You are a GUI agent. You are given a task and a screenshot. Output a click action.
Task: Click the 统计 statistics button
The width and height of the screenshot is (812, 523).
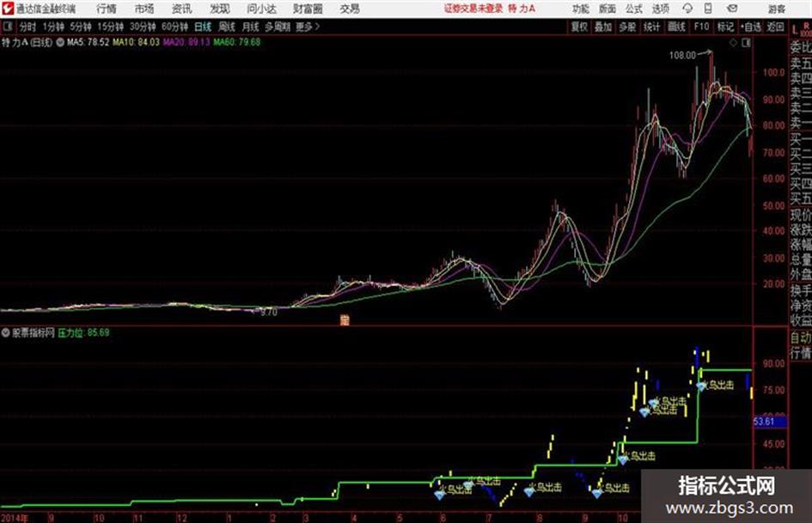pos(651,27)
